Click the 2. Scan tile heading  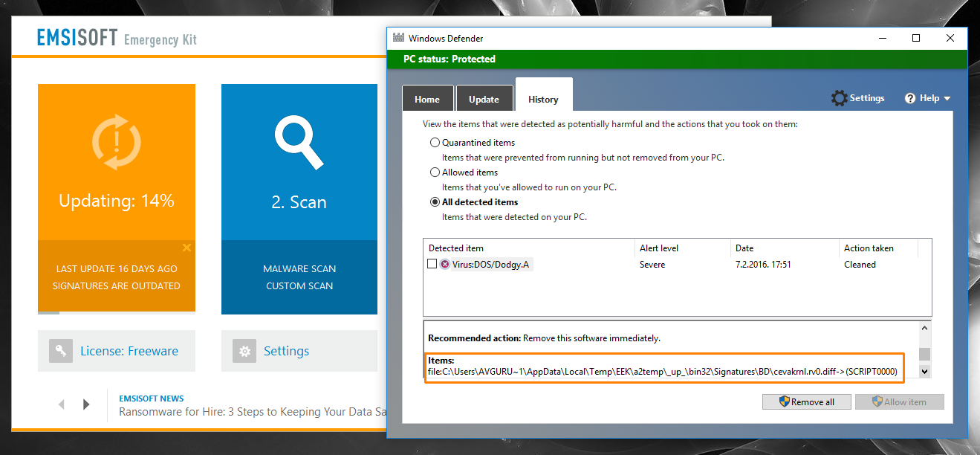coord(299,202)
